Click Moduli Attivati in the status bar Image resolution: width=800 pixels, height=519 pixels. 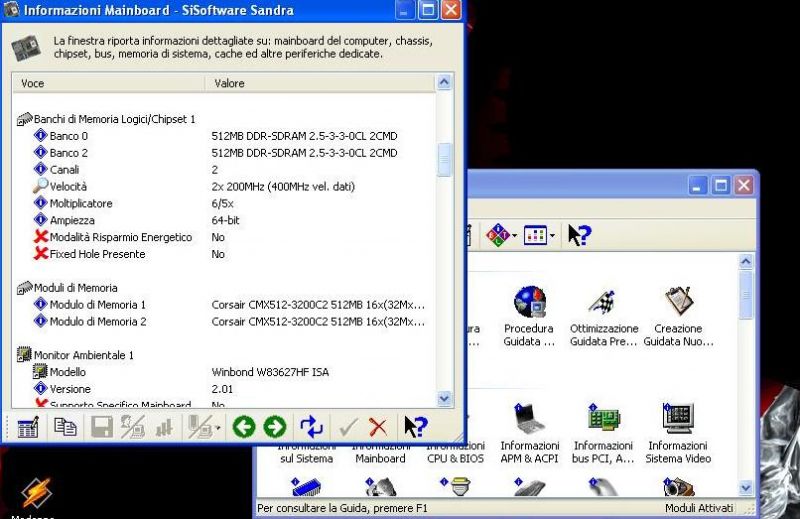pos(699,508)
